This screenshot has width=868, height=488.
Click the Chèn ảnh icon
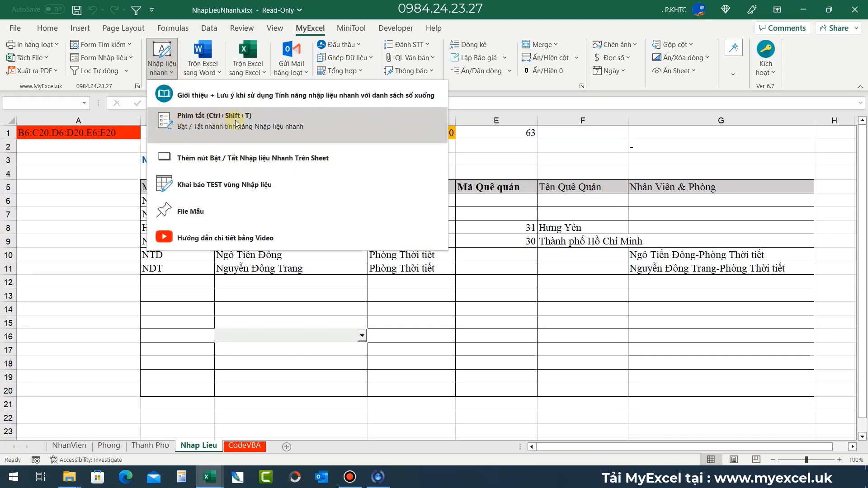pyautogui.click(x=613, y=44)
